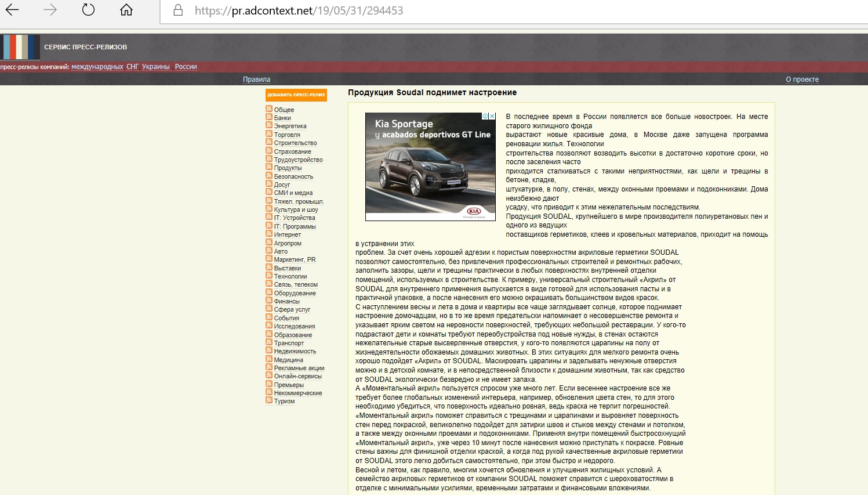This screenshot has width=868, height=495.
Task: Click RSS icon next to Строительство
Action: pos(269,142)
